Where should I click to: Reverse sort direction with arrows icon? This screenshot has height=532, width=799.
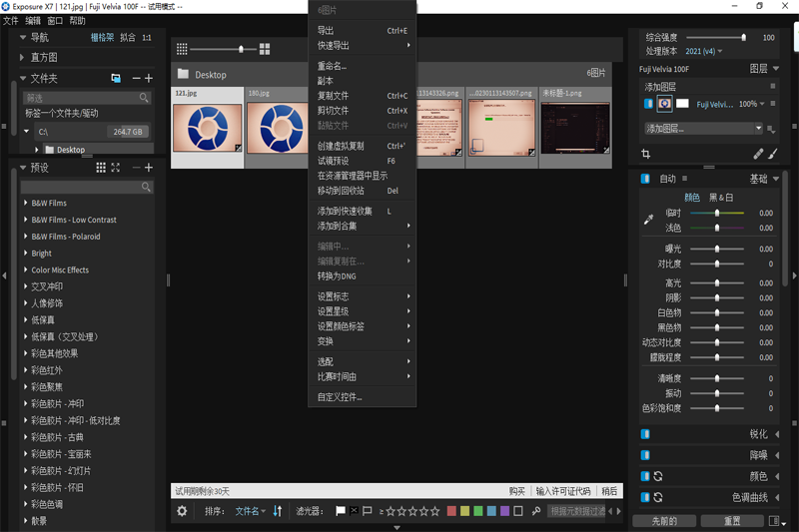coord(278,511)
